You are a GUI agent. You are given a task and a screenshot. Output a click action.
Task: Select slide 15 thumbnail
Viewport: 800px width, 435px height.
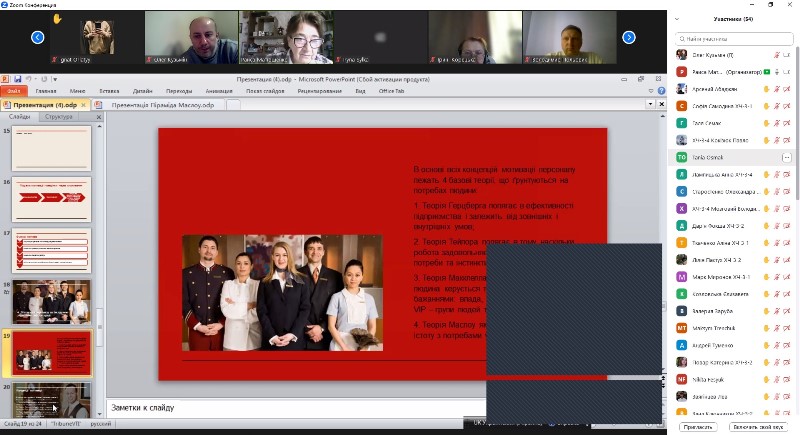click(x=52, y=148)
